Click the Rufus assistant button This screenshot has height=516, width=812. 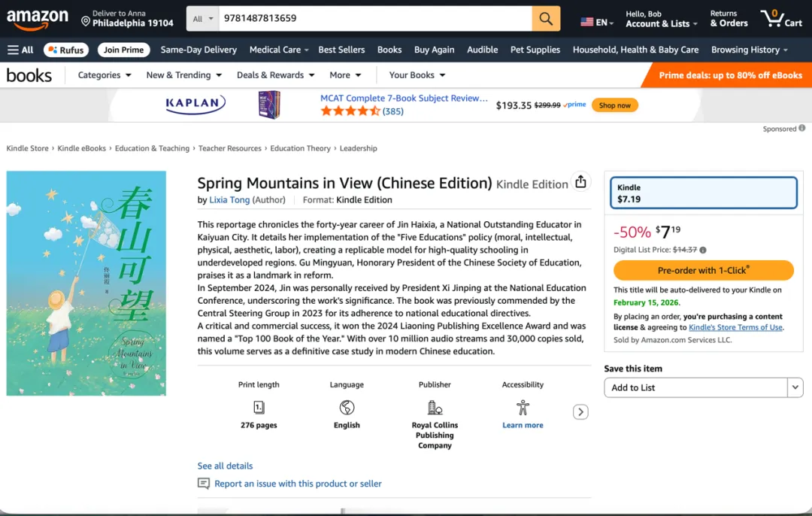(66, 50)
